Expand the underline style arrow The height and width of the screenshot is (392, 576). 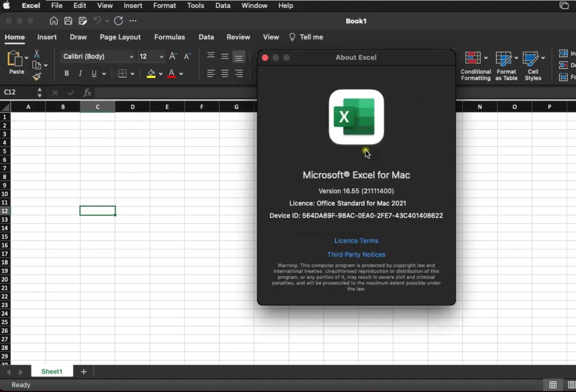click(104, 74)
